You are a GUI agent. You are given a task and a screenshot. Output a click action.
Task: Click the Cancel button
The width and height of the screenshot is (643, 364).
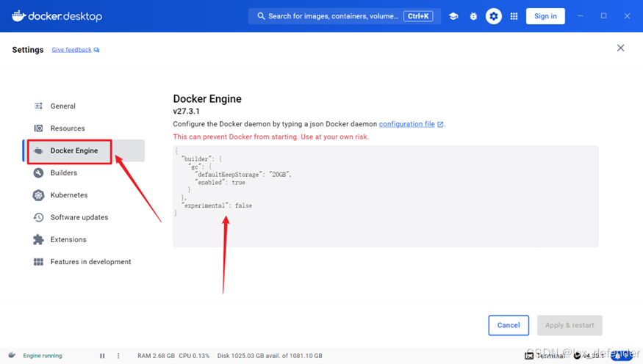coord(509,325)
